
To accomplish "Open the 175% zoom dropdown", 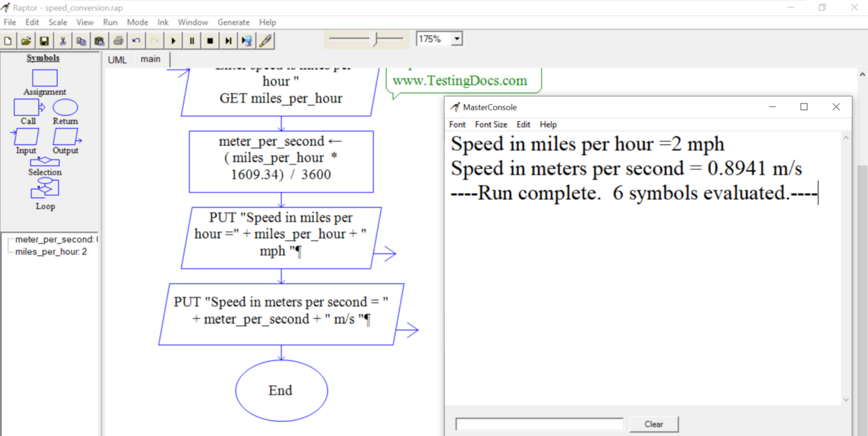I will [x=455, y=38].
